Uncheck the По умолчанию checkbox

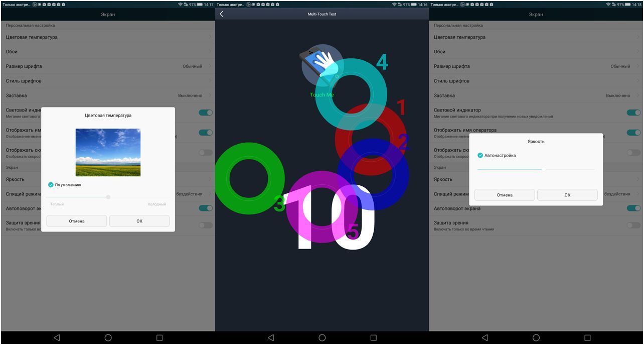(51, 185)
